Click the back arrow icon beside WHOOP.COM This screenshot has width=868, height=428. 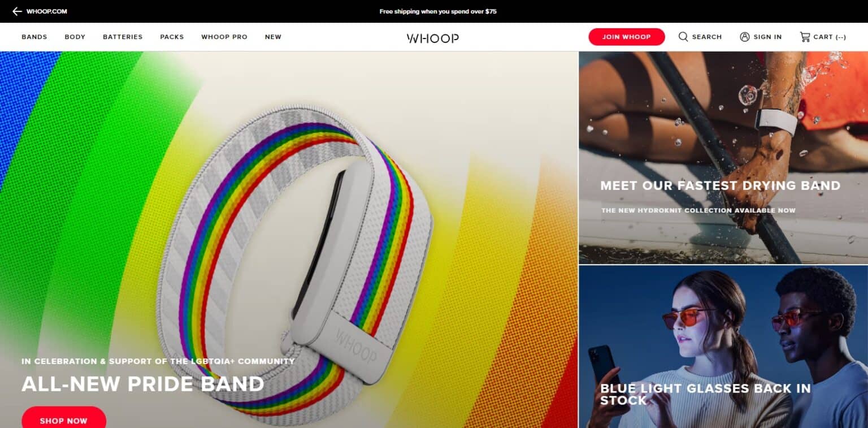[17, 11]
